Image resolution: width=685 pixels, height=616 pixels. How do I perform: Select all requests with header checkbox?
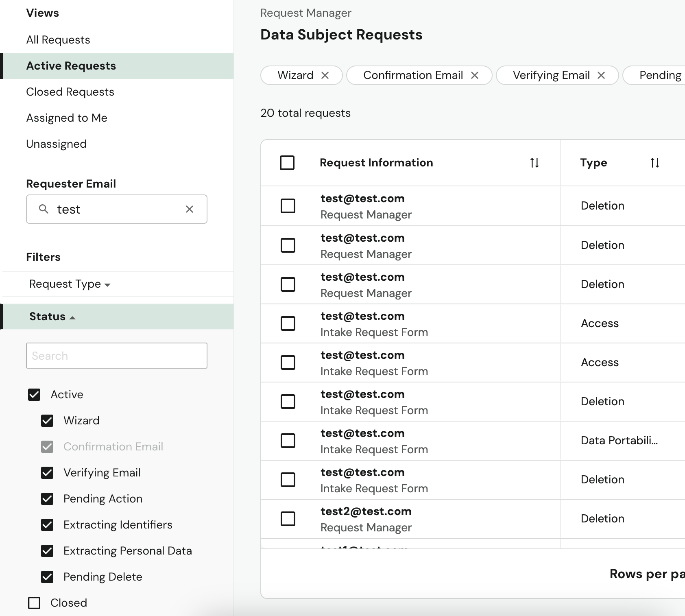pyautogui.click(x=287, y=163)
